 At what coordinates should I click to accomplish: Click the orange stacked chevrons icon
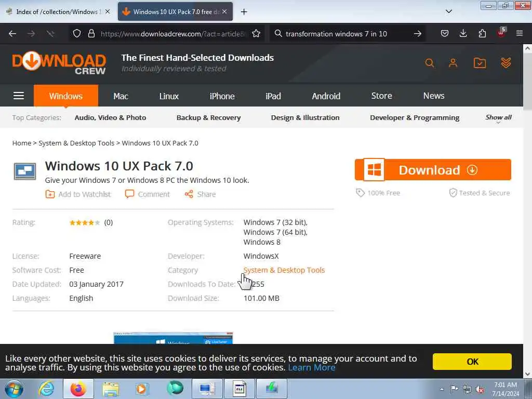tap(506, 63)
